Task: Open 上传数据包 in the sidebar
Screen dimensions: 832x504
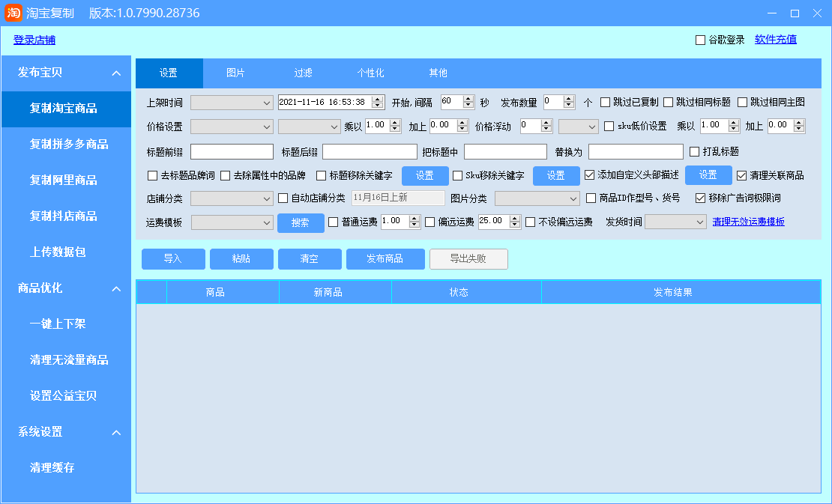Action: 66,252
